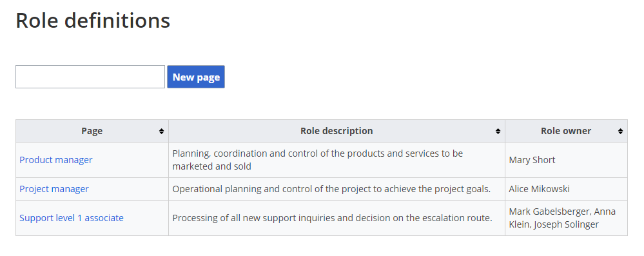
Task: Click the Alice Mikowski owner cell
Action: click(567, 189)
